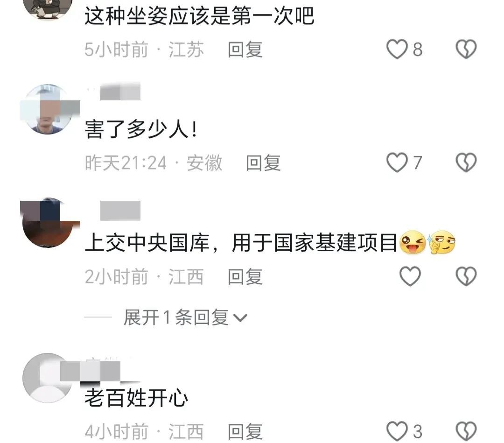The image size is (504, 443).
Task: Open avatar of 上交中央国库 commenter
Action: click(48, 223)
